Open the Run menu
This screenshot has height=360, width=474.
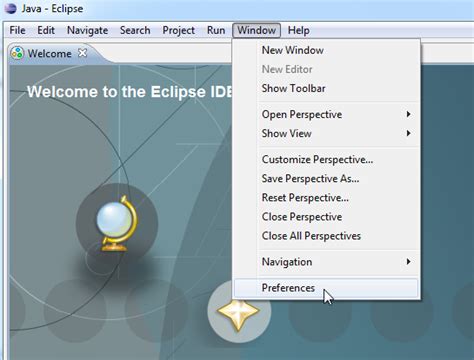[216, 30]
